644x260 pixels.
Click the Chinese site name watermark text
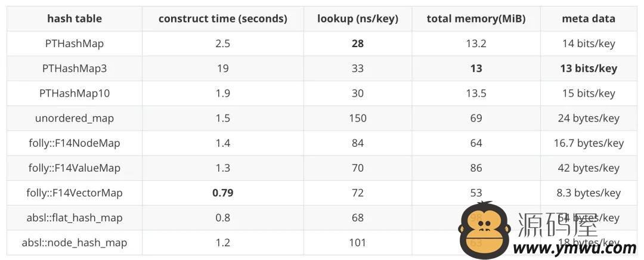[x=558, y=224]
